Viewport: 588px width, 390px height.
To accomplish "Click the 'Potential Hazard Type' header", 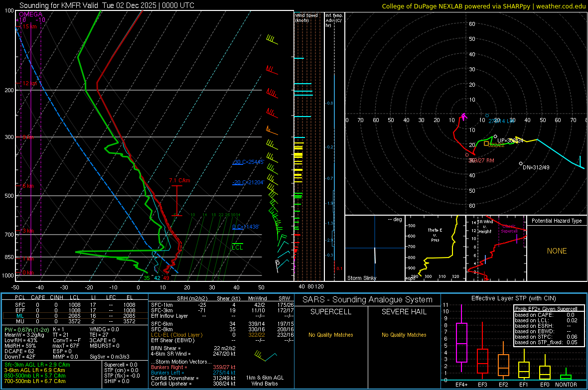I will coord(557,221).
